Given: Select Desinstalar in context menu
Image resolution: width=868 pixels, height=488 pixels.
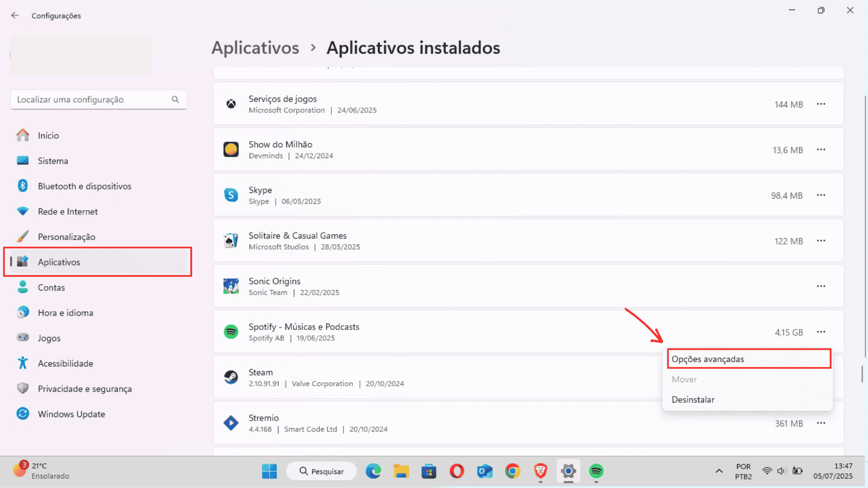Looking at the screenshot, I should coord(748,399).
